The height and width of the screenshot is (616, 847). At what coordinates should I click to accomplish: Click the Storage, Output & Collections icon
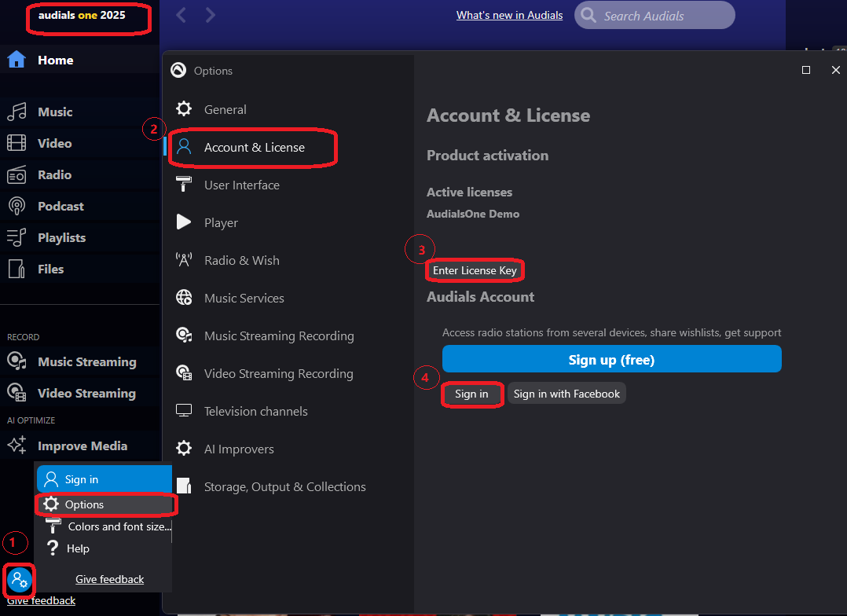(184, 486)
